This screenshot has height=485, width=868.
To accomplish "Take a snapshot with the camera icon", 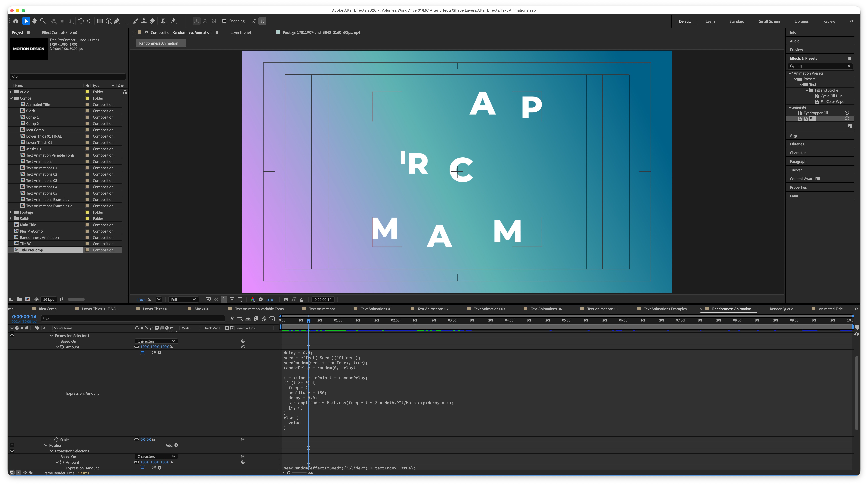I will pyautogui.click(x=286, y=299).
